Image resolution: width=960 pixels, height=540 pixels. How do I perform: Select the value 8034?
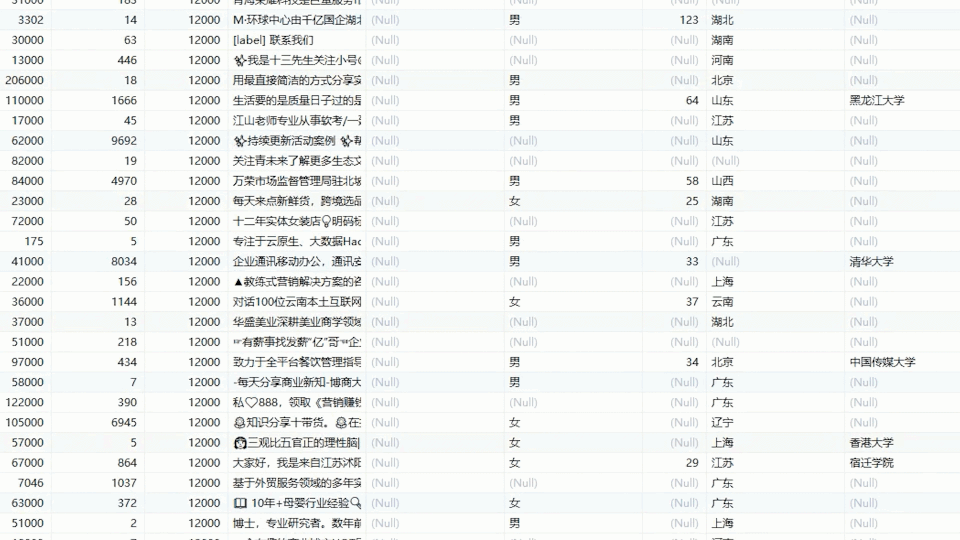(124, 261)
